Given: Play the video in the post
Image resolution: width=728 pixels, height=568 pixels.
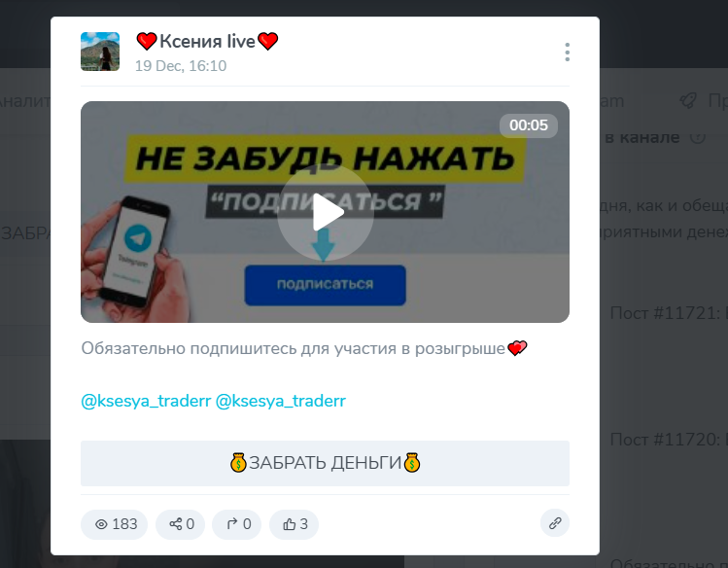Looking at the screenshot, I should [326, 212].
